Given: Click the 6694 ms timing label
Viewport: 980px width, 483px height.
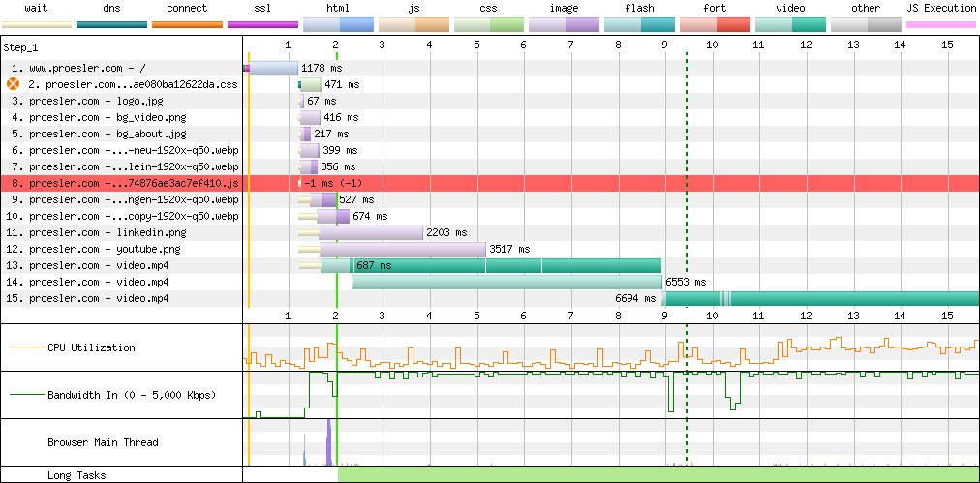Looking at the screenshot, I should pyautogui.click(x=635, y=299).
